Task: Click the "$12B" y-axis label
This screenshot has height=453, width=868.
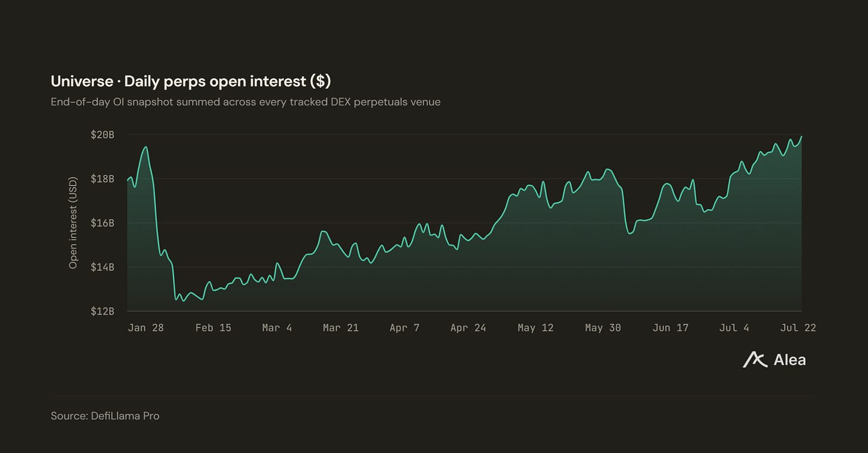Action: [103, 311]
